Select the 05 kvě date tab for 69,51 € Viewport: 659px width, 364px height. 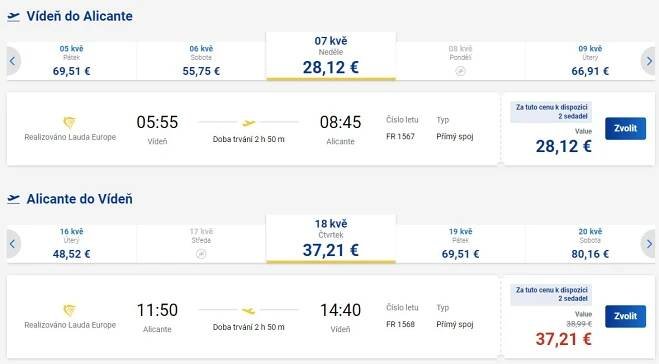[71, 61]
